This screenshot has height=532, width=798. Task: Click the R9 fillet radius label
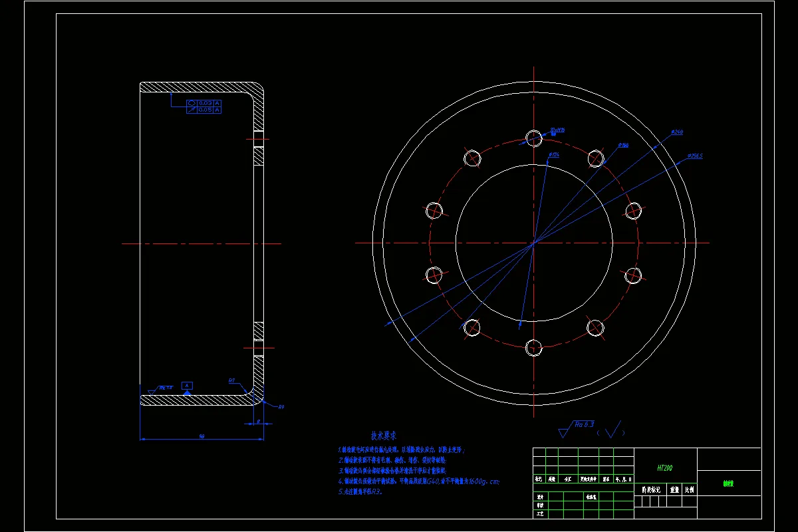tap(281, 406)
